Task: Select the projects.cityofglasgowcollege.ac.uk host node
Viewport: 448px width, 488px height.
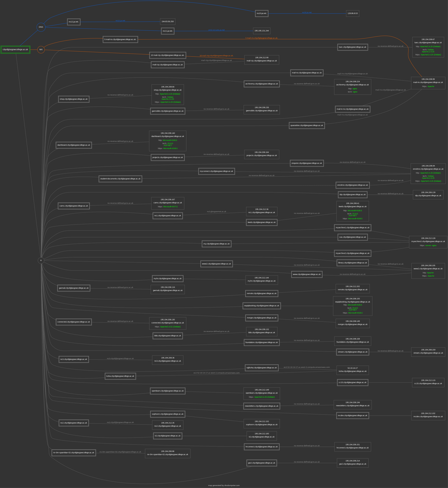Action: (x=168, y=158)
